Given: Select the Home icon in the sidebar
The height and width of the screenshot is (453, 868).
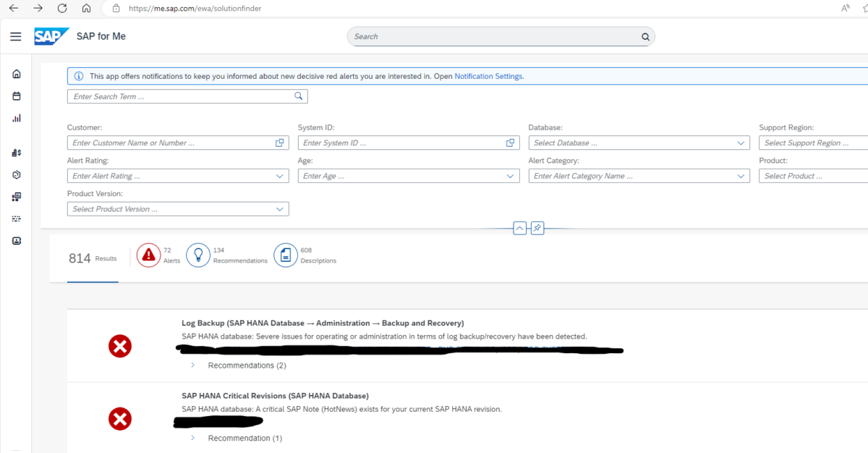Looking at the screenshot, I should (x=16, y=73).
